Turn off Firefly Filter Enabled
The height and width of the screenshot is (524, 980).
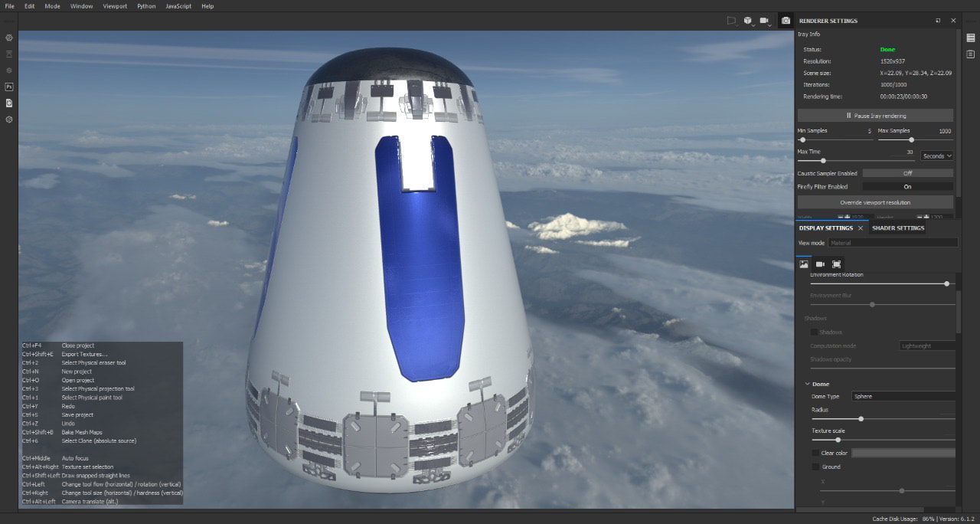coord(907,186)
